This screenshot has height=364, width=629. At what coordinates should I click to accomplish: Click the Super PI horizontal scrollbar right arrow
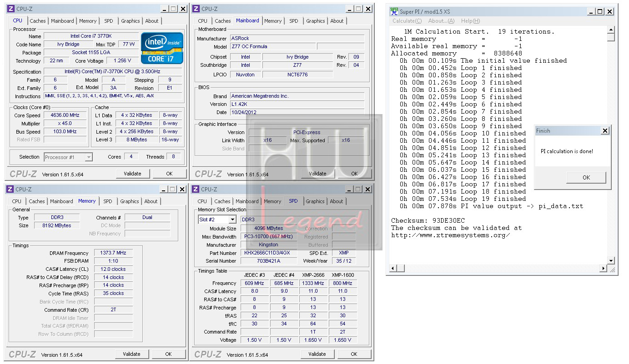(604, 269)
